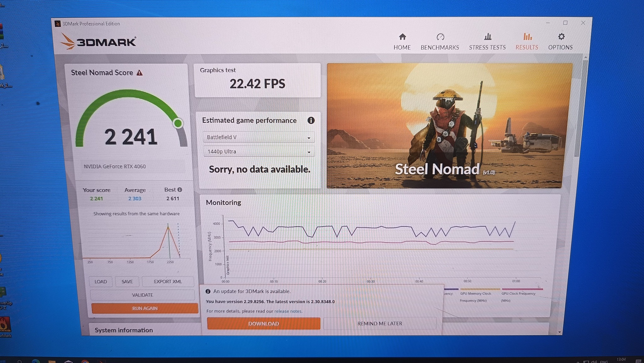Expand the Battlefield V game dropdown
Image resolution: width=644 pixels, height=363 pixels.
click(x=258, y=137)
